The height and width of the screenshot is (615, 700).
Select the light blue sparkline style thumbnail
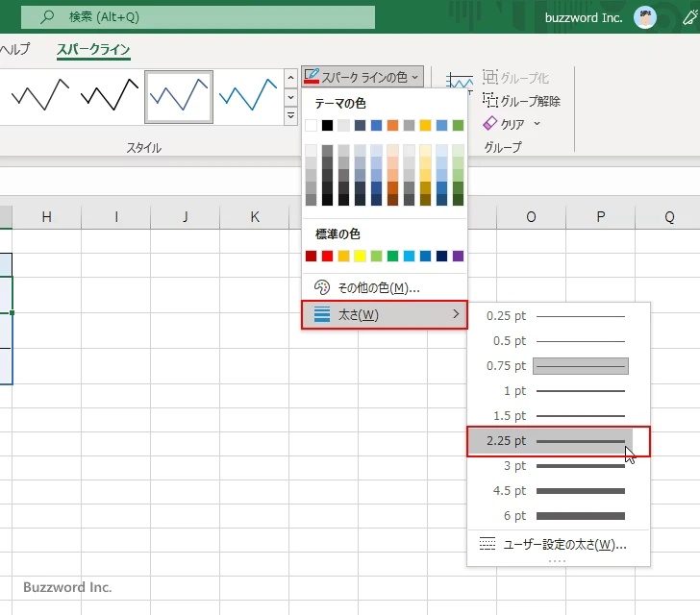click(x=248, y=95)
